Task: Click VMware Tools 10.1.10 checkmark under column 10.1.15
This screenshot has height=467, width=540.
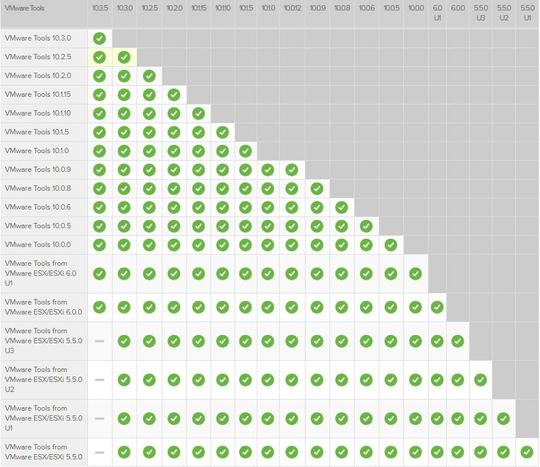Action: tap(199, 113)
